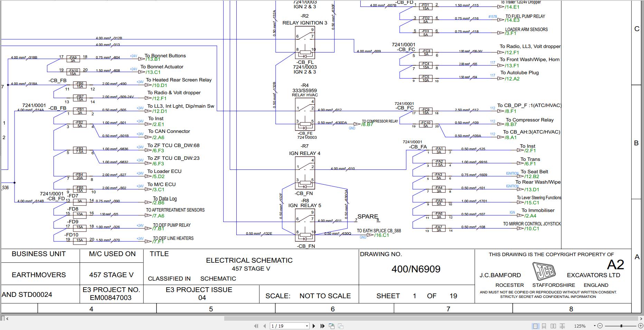This screenshot has height=330, width=644.
Task: Advance to the next page
Action: tap(314, 326)
